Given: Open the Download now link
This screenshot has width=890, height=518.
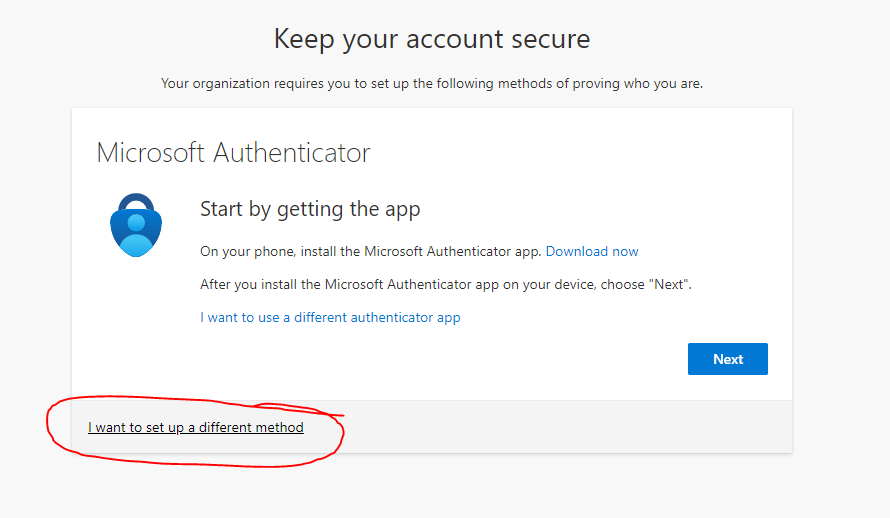Looking at the screenshot, I should click(x=592, y=251).
